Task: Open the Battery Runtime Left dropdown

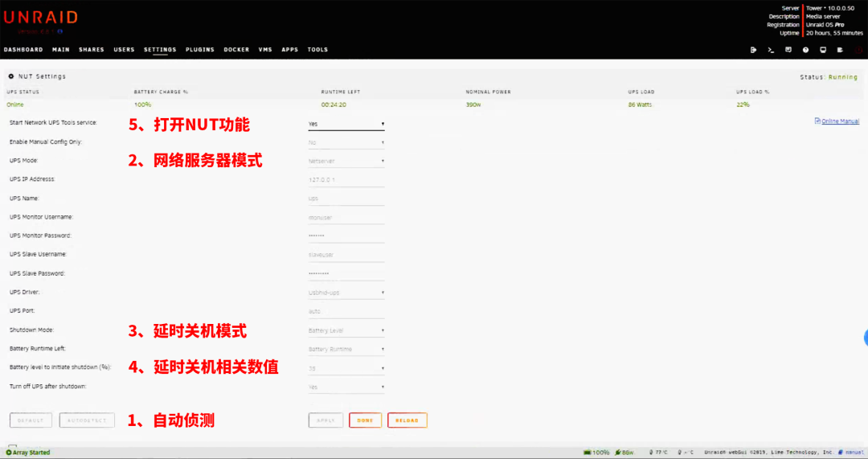Action: 346,350
